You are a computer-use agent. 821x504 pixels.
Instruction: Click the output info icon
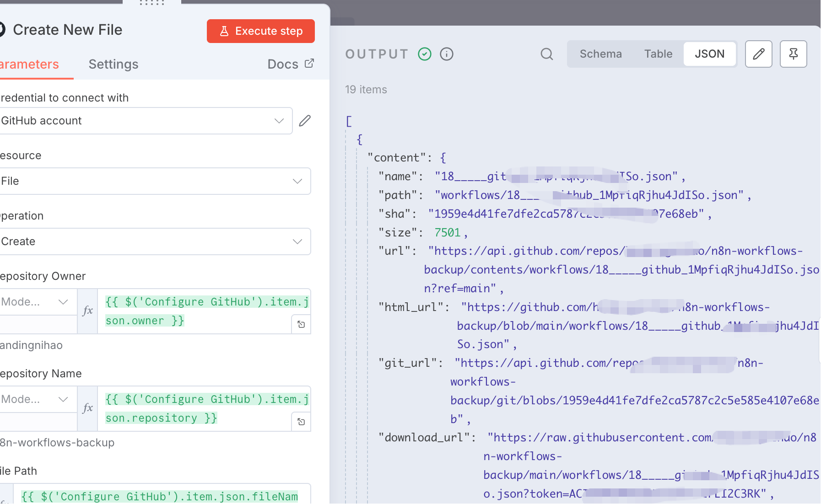[x=446, y=54]
